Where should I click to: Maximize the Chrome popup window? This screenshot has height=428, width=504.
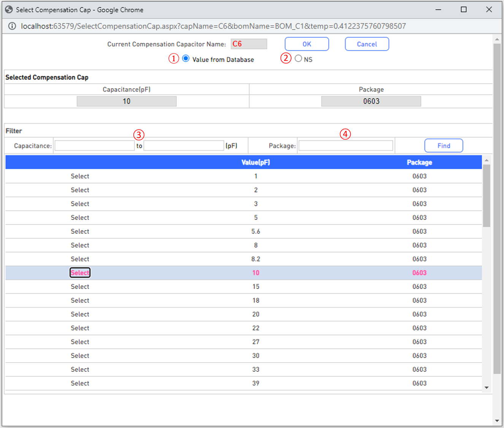pos(463,10)
